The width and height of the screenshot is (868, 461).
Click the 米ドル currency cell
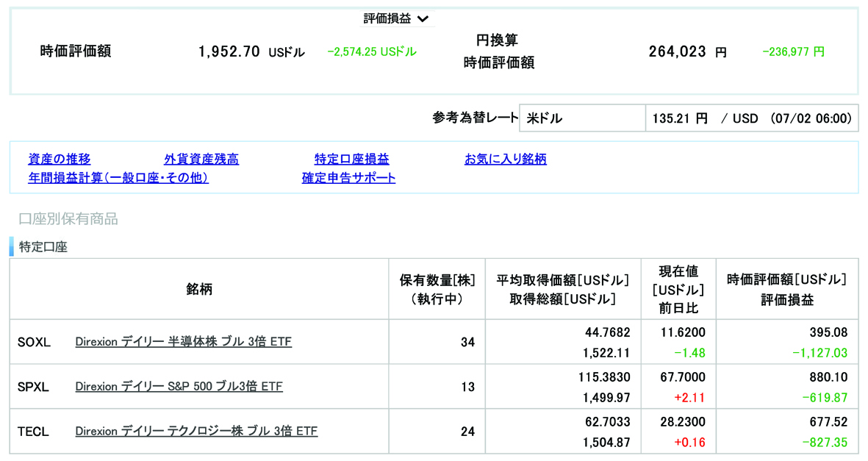click(582, 118)
